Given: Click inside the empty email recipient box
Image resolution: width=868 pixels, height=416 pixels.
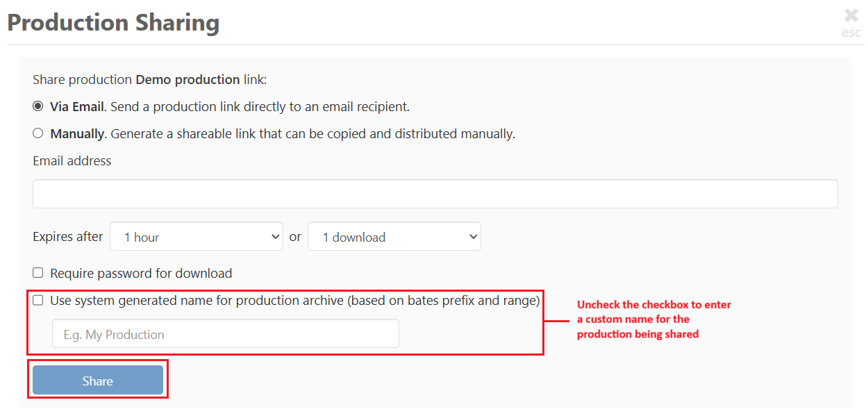Looking at the screenshot, I should [435, 194].
